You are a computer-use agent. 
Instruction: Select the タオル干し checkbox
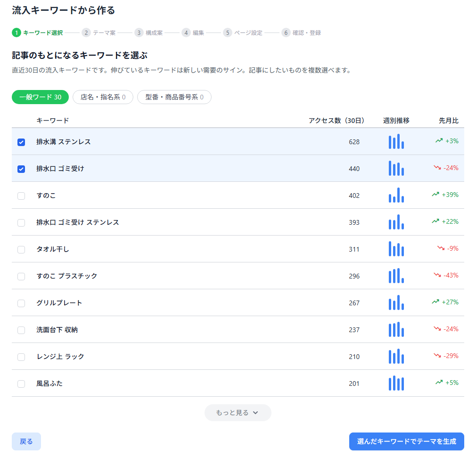[x=21, y=249]
